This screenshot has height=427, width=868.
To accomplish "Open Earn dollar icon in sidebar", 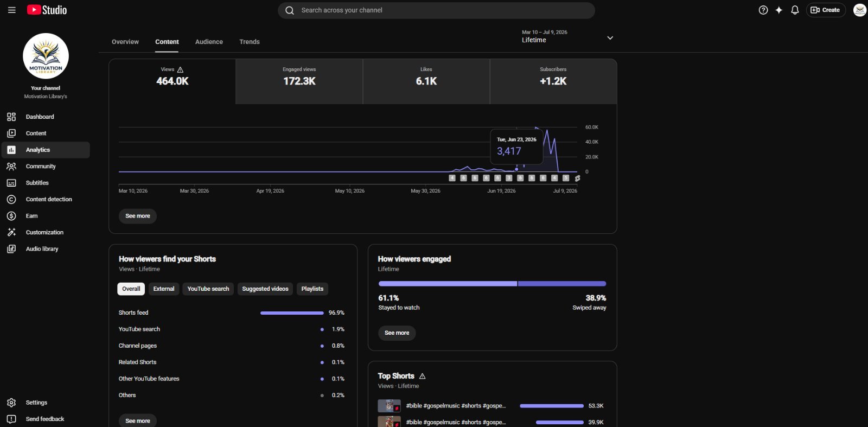I will tap(11, 216).
